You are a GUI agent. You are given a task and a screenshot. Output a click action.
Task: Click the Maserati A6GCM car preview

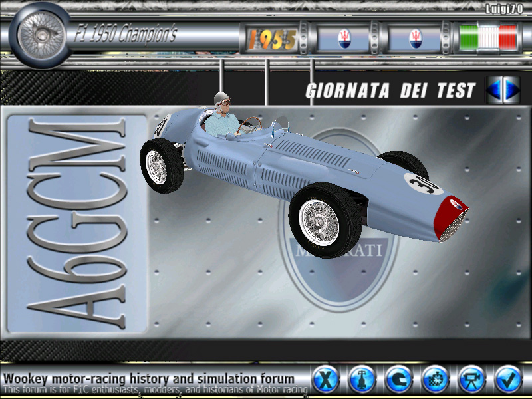[304, 175]
